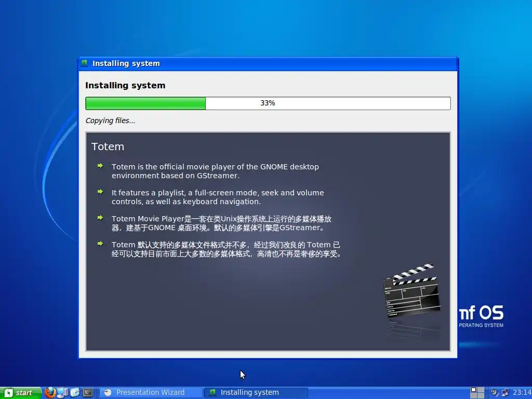Click the 23:14 clock in the tray
The width and height of the screenshot is (532, 399).
click(x=522, y=393)
